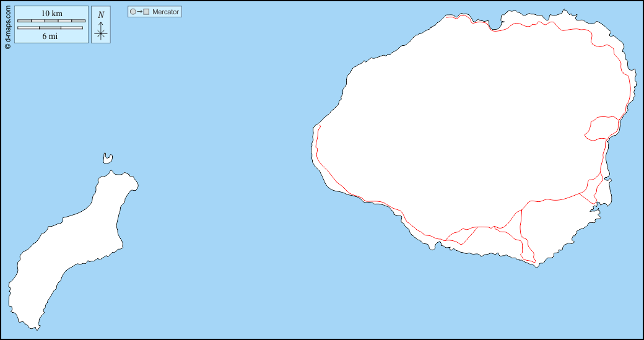Screen dimensions: 644x340
Task: Click the small road loop on the east coast
Action: pos(602,128)
